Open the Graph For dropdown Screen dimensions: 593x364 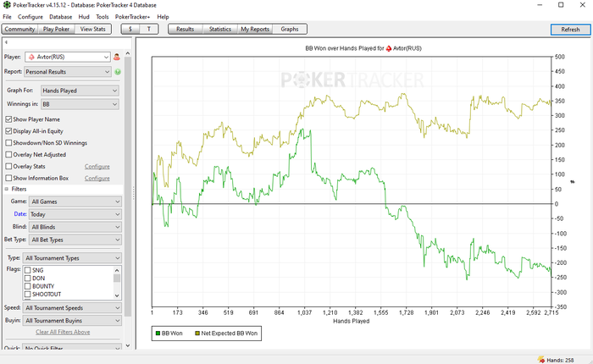pos(80,91)
